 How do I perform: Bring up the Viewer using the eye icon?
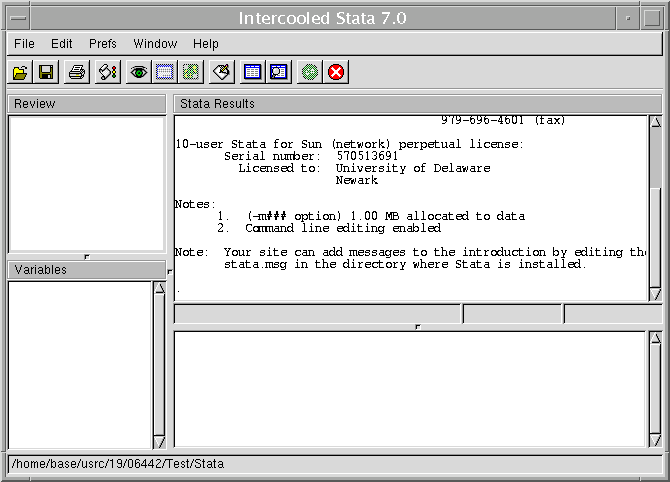139,72
